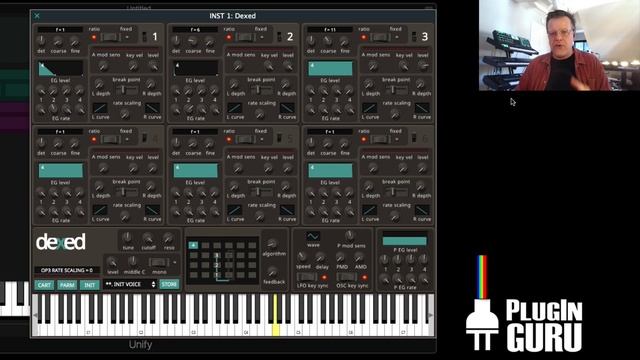Click the feedback knob
This screenshot has width=640, height=360.
tap(272, 272)
